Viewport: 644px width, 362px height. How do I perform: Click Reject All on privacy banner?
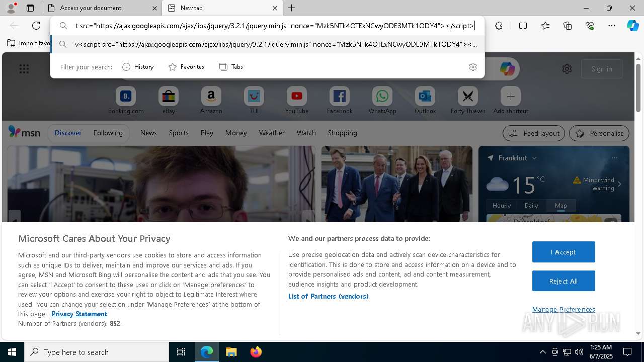coord(563,281)
